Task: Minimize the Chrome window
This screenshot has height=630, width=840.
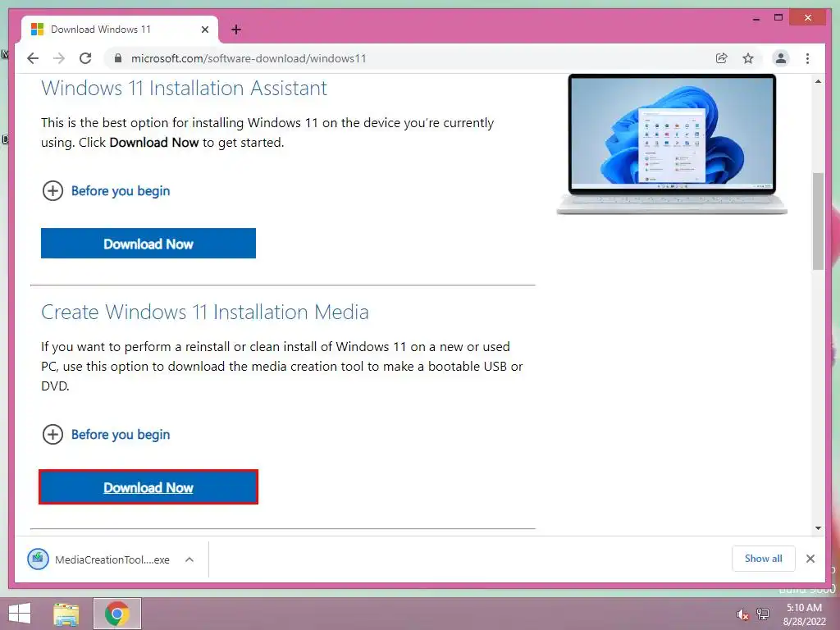Action: tap(756, 18)
